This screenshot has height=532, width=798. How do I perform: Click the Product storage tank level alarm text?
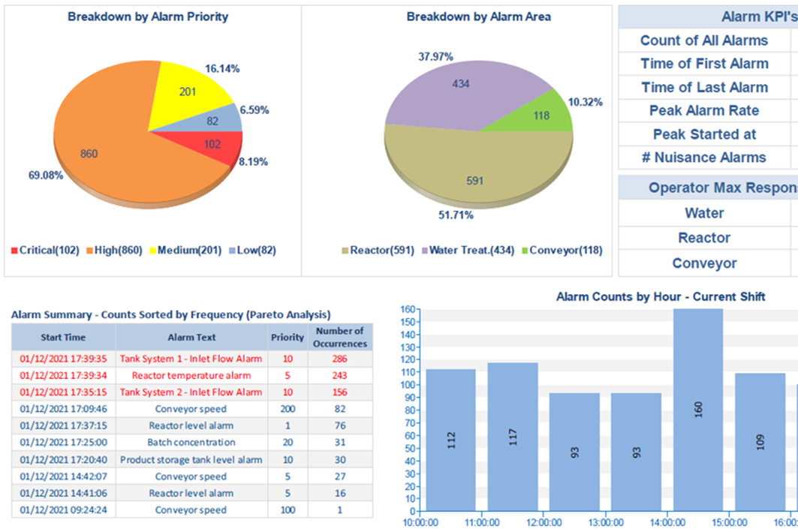pos(191,460)
